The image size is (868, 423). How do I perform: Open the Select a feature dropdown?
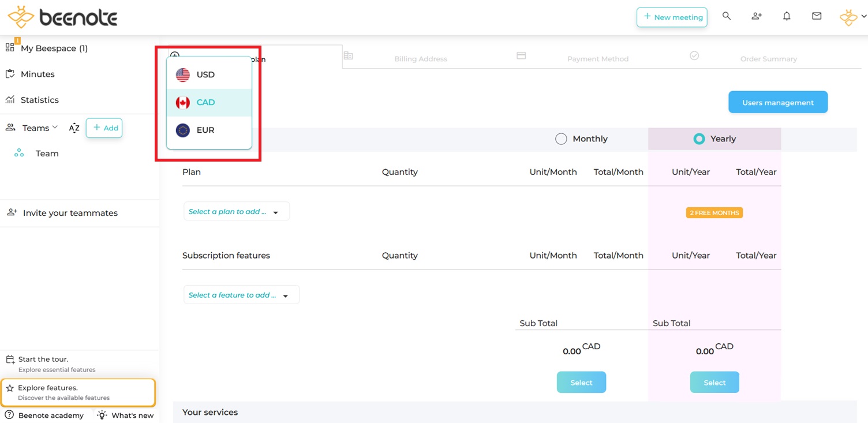coord(241,295)
